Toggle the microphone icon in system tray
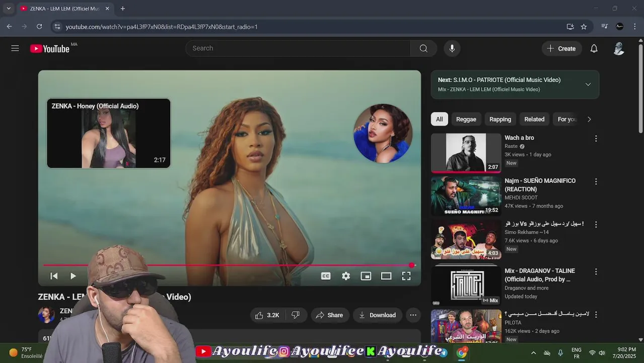644x363 pixels. [x=560, y=353]
